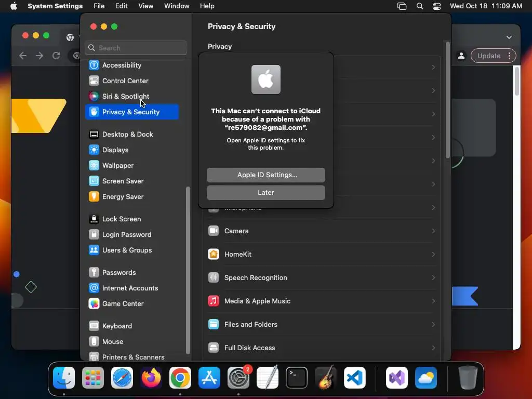The image size is (532, 399).
Task: Open Chrome profile icon in background window
Action: [x=461, y=56]
